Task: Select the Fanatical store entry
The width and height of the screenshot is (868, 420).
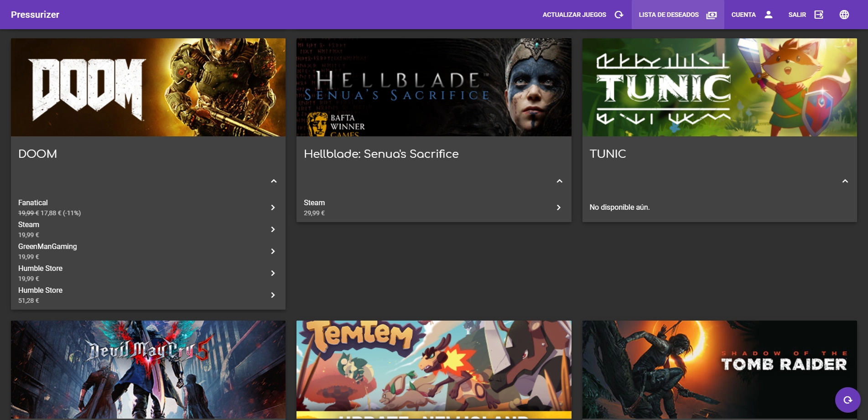Action: 148,207
